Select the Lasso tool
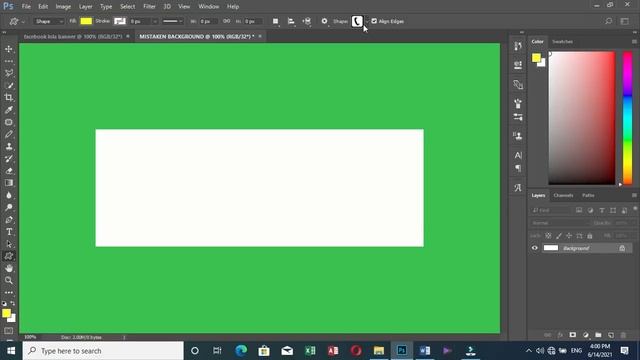The width and height of the screenshot is (640, 360). coord(9,73)
